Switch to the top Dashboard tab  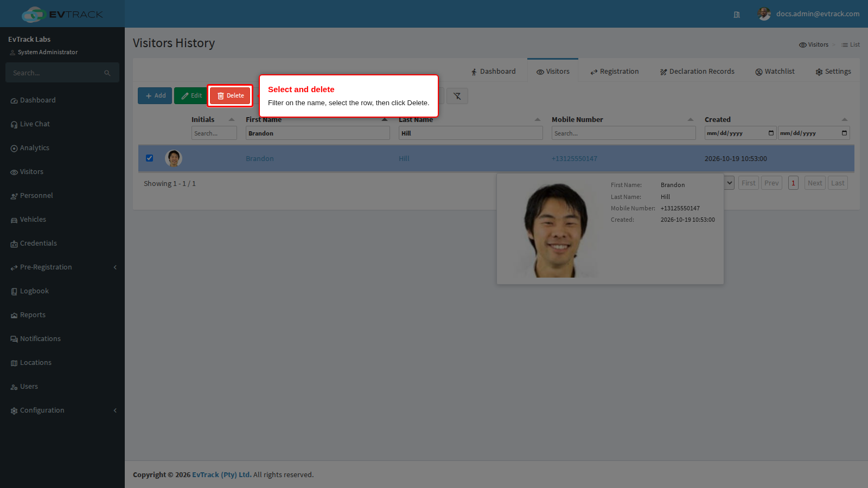coord(493,72)
